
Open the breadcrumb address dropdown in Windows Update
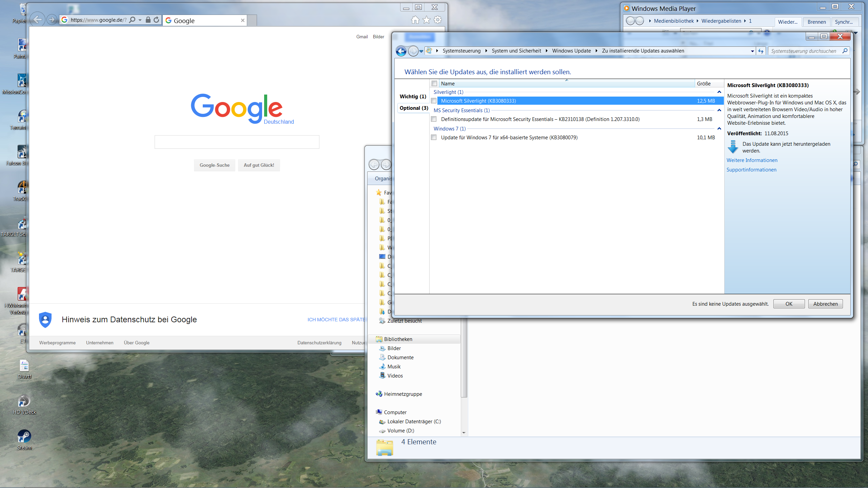(752, 51)
